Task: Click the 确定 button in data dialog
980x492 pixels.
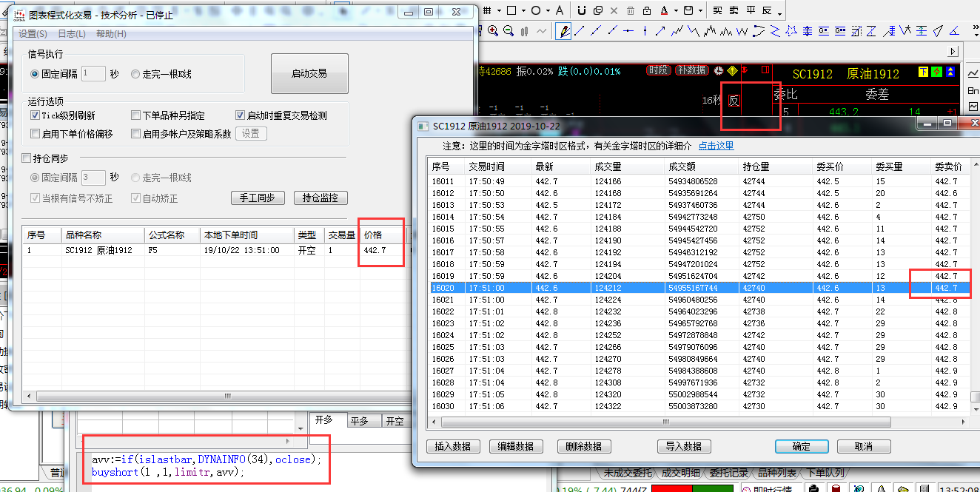Action: (802, 446)
